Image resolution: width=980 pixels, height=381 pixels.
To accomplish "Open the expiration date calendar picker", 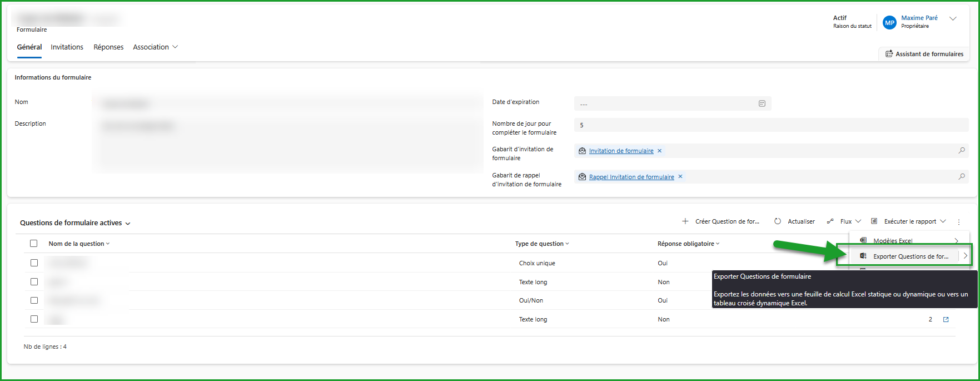I will point(762,103).
